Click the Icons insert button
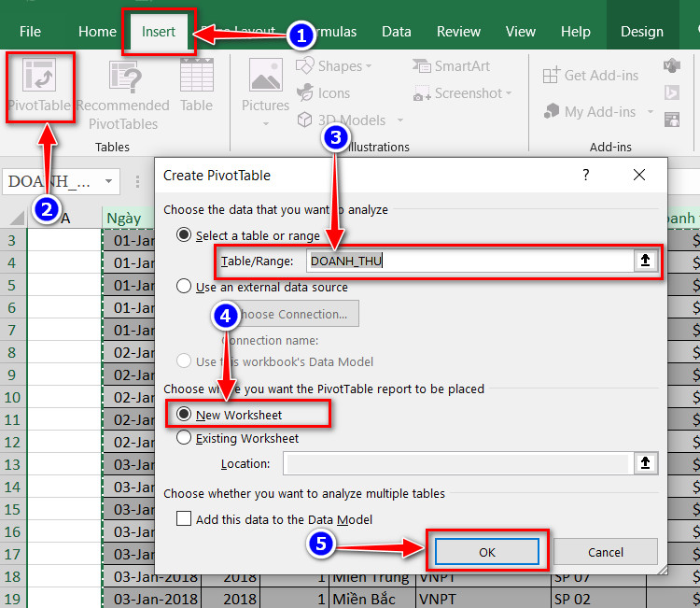Screen dimensions: 700x608 (x=323, y=92)
